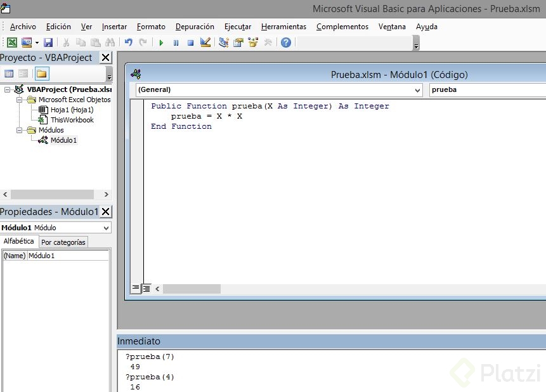Image resolution: width=546 pixels, height=392 pixels.
Task: Open the Project Explorer toolbar icon
Action: pyautogui.click(x=224, y=42)
